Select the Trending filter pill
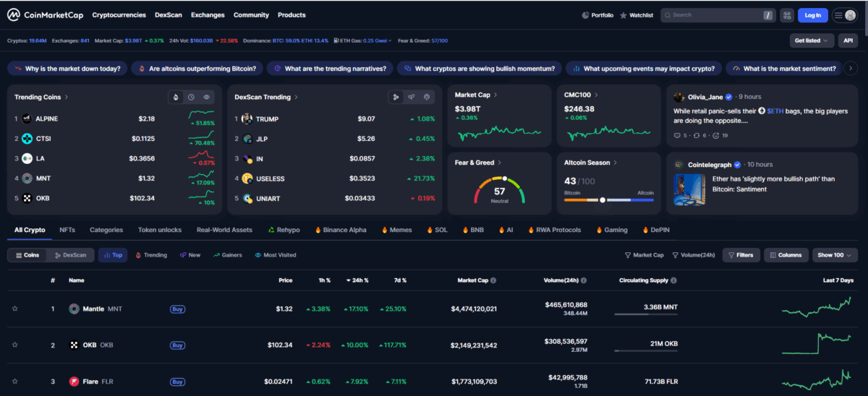 [151, 255]
